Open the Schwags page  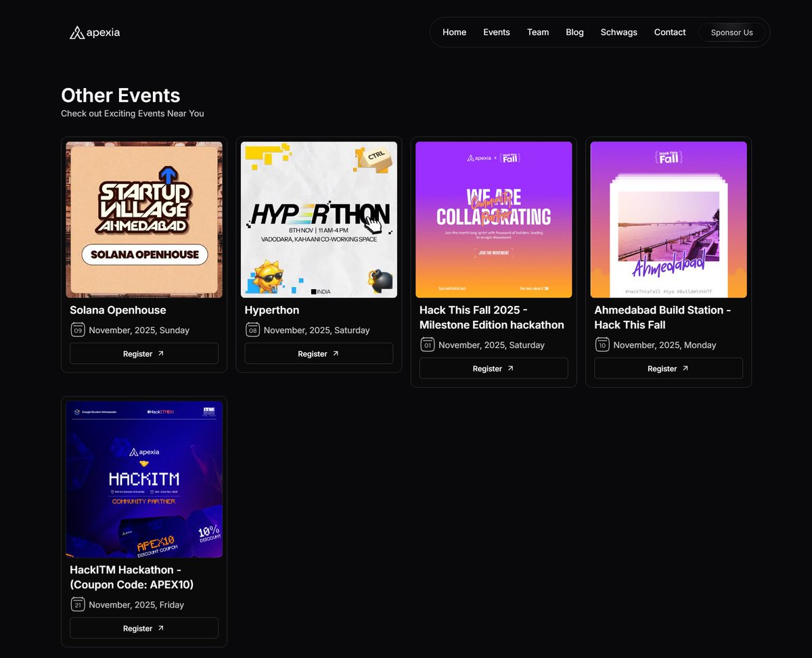(619, 32)
